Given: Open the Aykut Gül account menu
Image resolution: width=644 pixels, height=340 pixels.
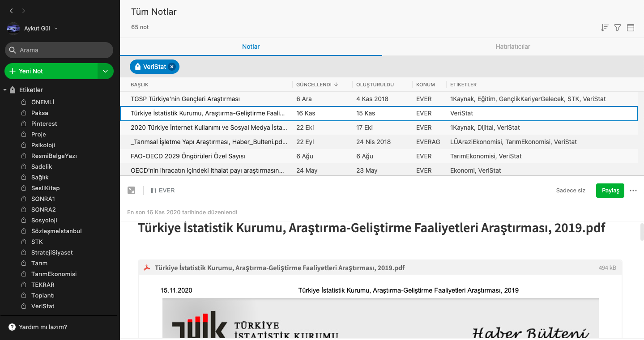Looking at the screenshot, I should (x=41, y=28).
